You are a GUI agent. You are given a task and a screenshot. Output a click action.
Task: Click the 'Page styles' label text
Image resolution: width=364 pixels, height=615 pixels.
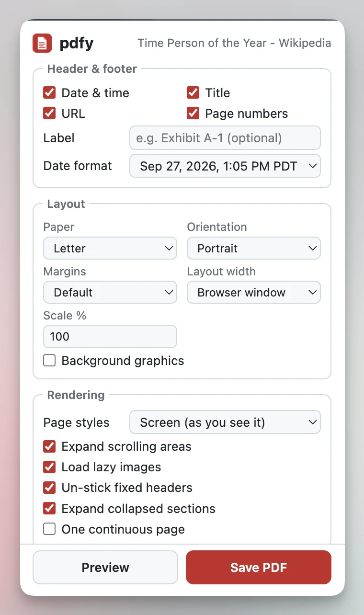point(76,422)
